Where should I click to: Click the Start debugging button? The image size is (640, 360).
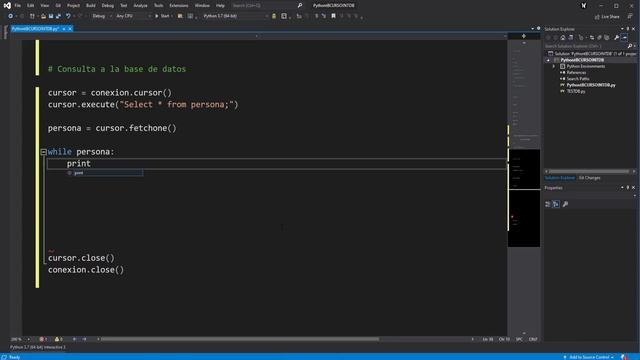(162, 16)
